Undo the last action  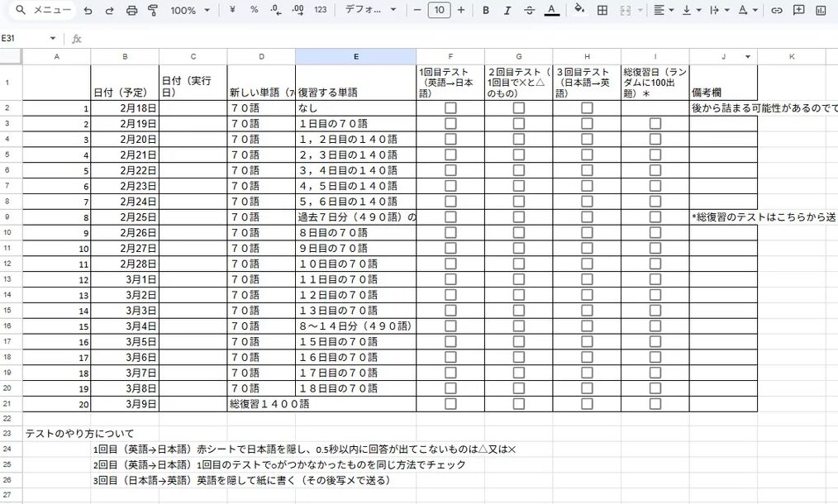point(88,10)
